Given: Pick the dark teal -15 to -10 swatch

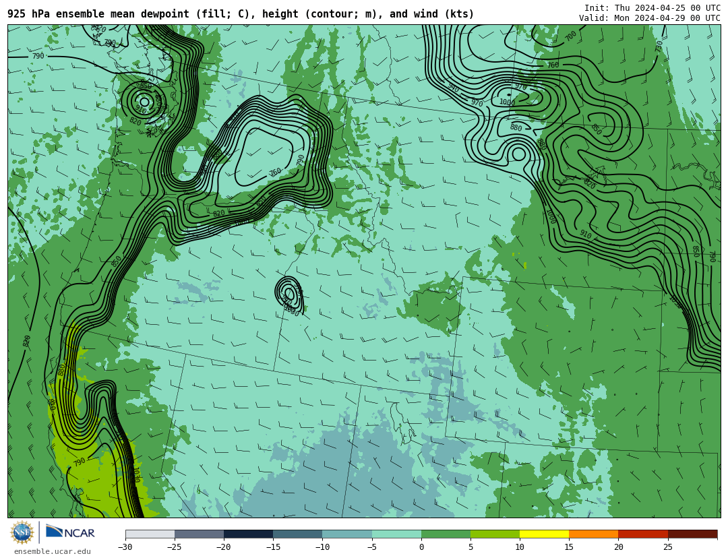Looking at the screenshot, I should point(298,534).
